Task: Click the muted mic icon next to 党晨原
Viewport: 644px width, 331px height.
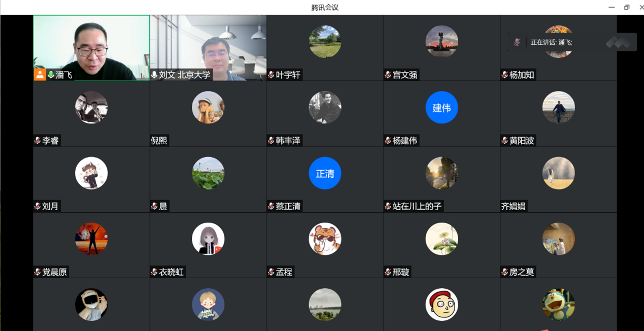Action: point(38,272)
